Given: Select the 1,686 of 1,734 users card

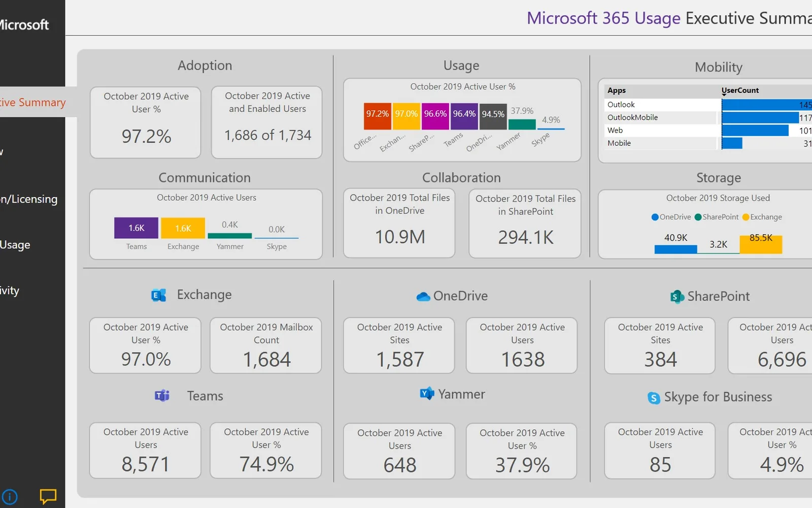Looking at the screenshot, I should 267,122.
